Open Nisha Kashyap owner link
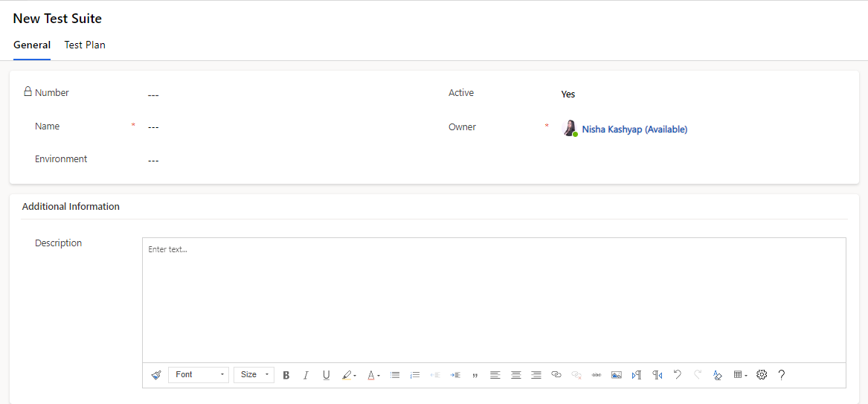The width and height of the screenshot is (868, 404). click(634, 129)
